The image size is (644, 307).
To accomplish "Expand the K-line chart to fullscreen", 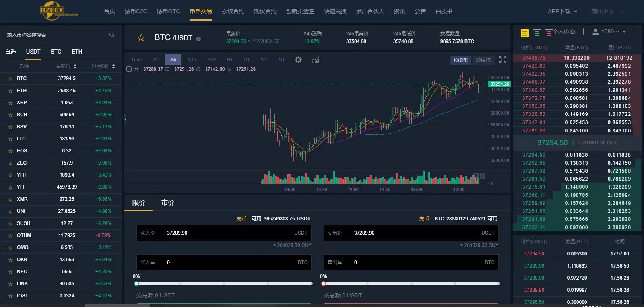I will (502, 60).
